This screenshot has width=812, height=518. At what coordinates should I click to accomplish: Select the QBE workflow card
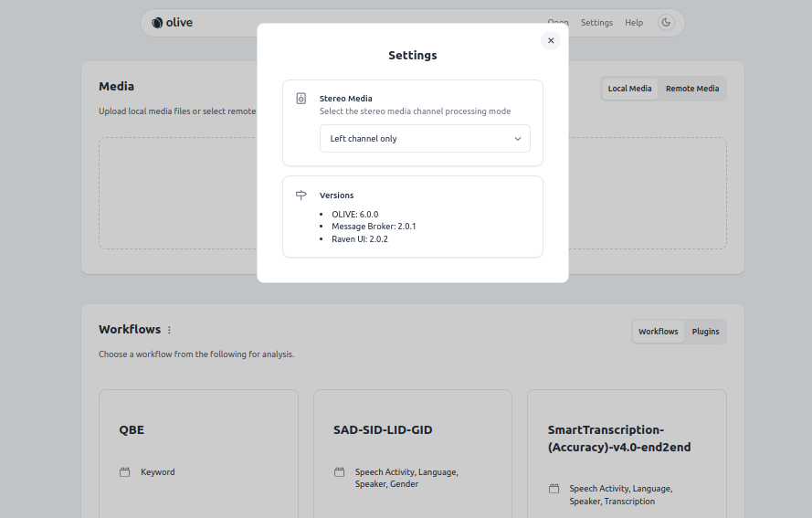(x=198, y=448)
